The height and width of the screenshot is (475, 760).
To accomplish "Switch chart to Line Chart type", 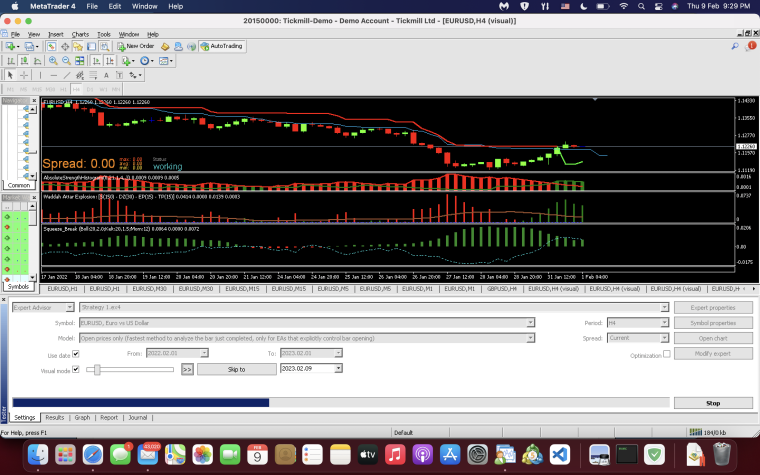I will click(x=37, y=61).
